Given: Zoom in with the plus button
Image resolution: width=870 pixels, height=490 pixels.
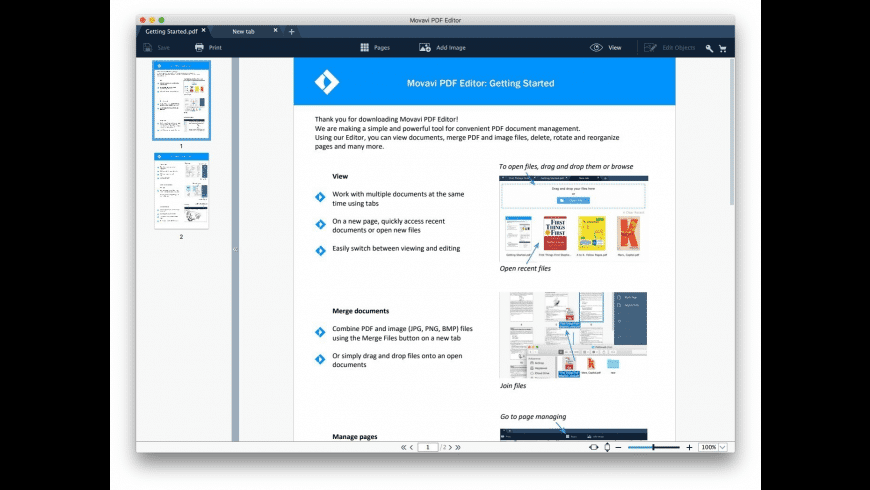Looking at the screenshot, I should pyautogui.click(x=689, y=447).
